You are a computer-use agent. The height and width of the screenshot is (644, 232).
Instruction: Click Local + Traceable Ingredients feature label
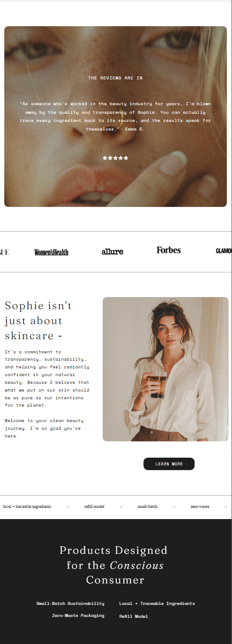coord(157,603)
